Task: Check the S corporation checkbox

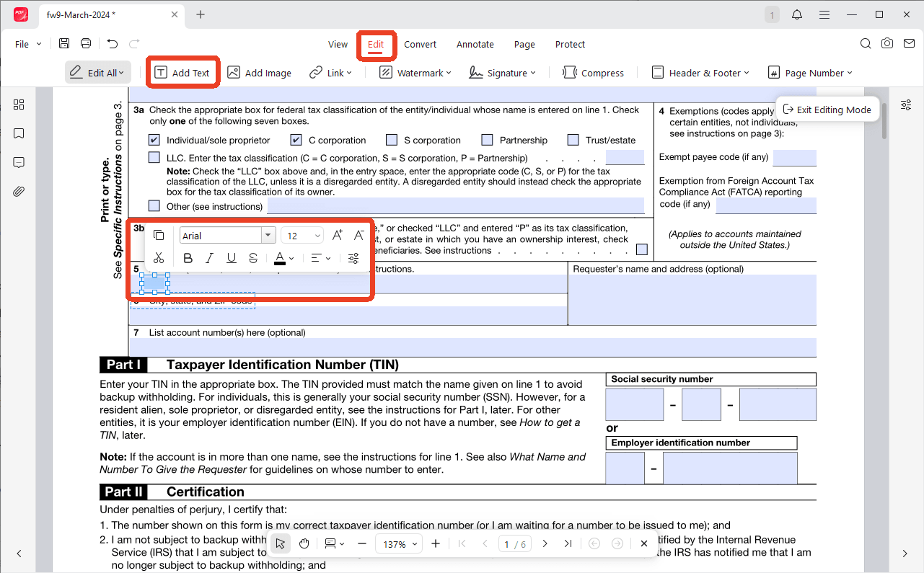Action: tap(392, 140)
